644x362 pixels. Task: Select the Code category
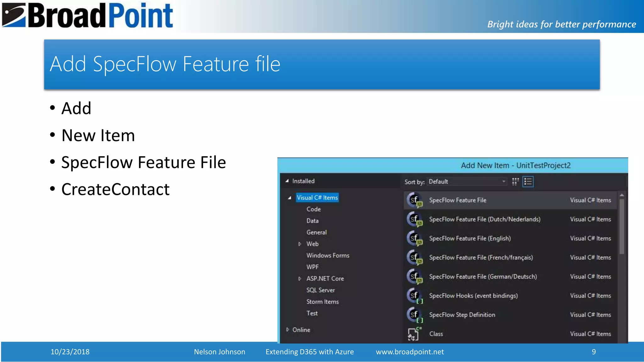[314, 209]
